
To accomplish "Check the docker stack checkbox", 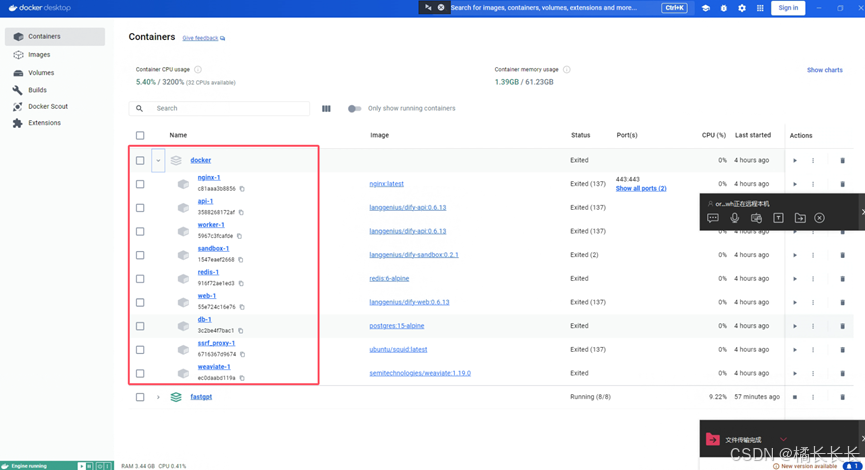I will tap(140, 161).
